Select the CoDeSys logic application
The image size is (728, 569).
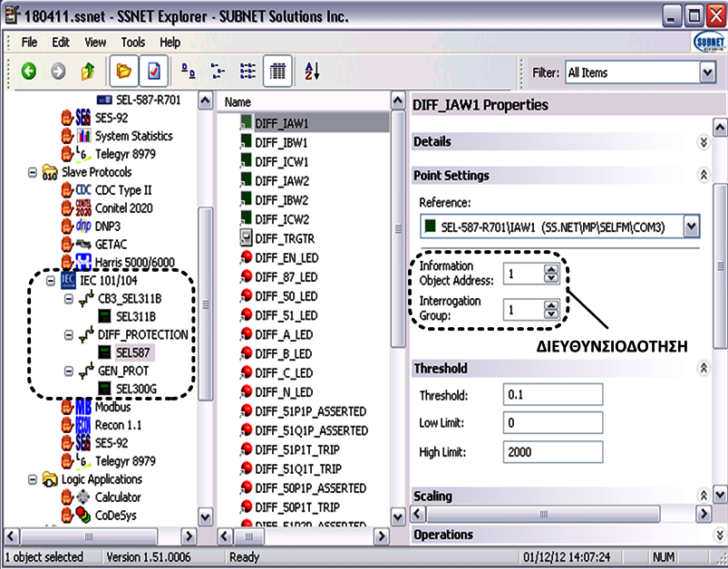[x=116, y=516]
